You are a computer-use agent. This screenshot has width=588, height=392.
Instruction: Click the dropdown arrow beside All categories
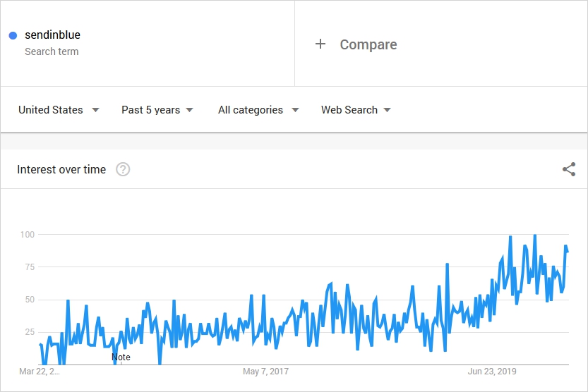coord(295,110)
